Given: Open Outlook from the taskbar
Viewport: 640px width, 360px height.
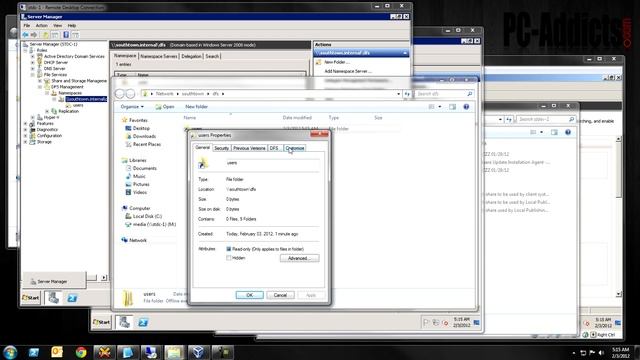Looking at the screenshot, I should 57,352.
